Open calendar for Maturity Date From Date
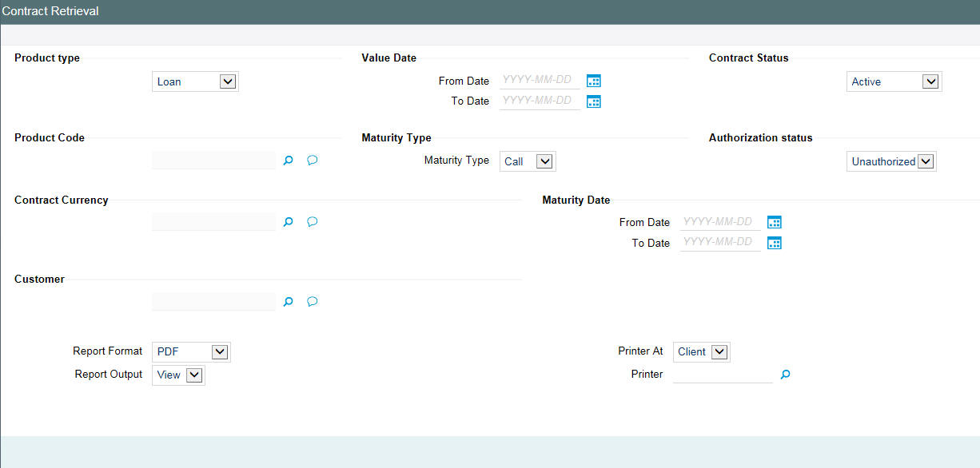 (x=774, y=222)
